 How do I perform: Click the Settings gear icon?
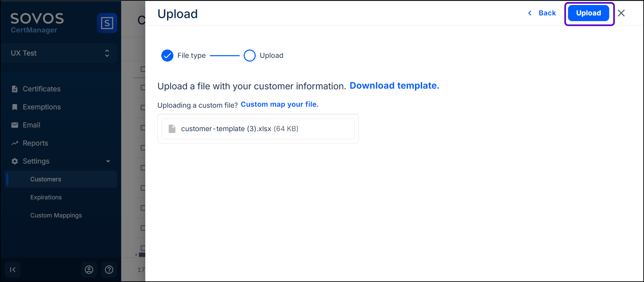(15, 161)
